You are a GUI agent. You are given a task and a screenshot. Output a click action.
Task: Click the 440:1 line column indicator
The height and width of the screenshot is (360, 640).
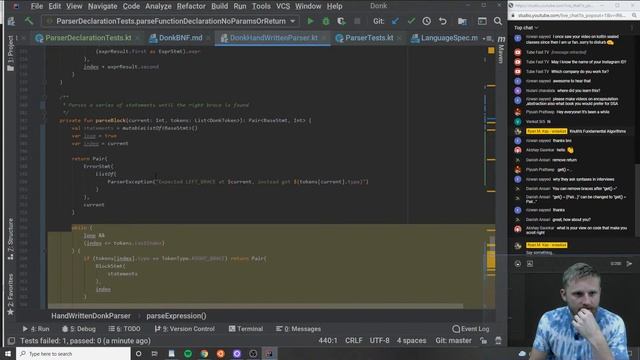(x=328, y=340)
